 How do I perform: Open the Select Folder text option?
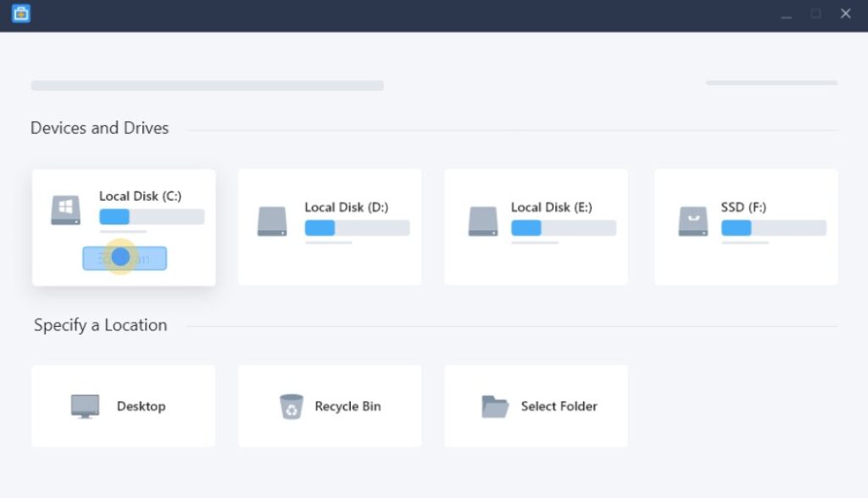click(559, 407)
